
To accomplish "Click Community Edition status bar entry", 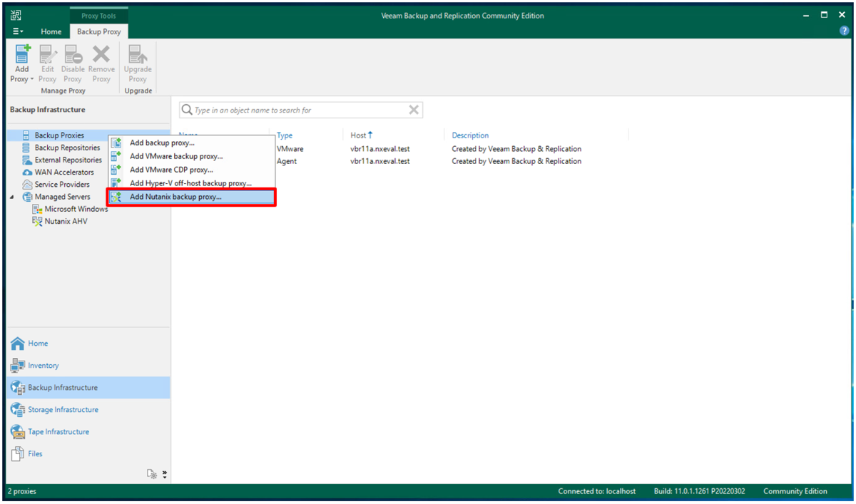I will pyautogui.click(x=795, y=491).
